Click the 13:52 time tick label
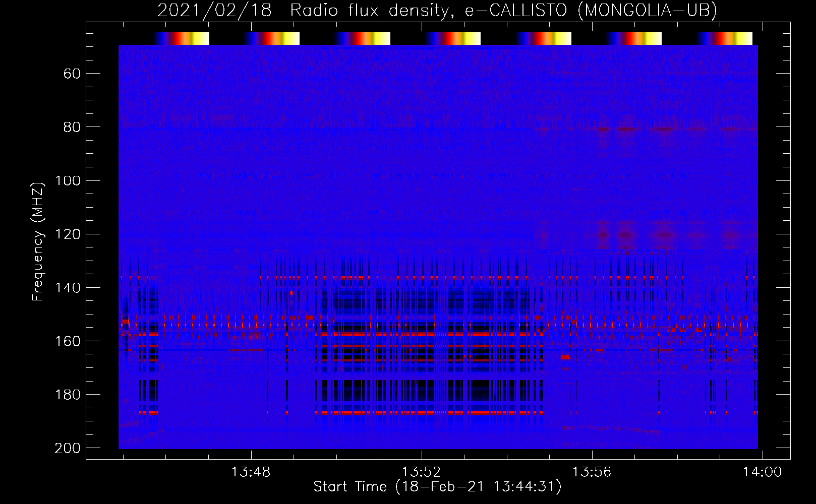Screen dimensions: 816x504 [421, 472]
